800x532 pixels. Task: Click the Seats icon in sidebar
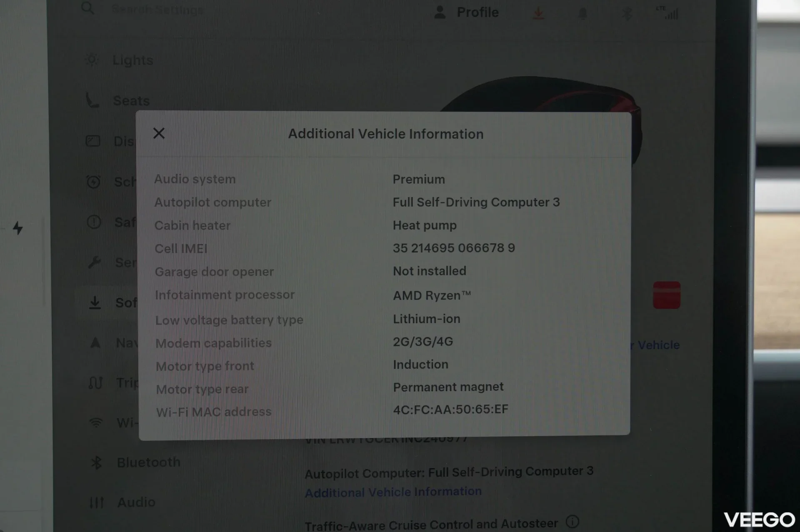click(92, 100)
